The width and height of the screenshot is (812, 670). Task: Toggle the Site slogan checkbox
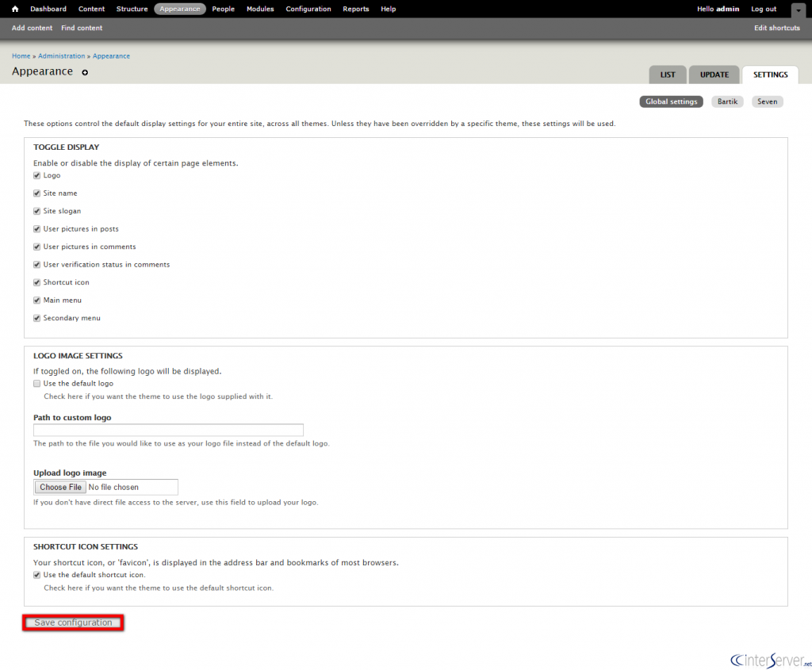(x=36, y=211)
